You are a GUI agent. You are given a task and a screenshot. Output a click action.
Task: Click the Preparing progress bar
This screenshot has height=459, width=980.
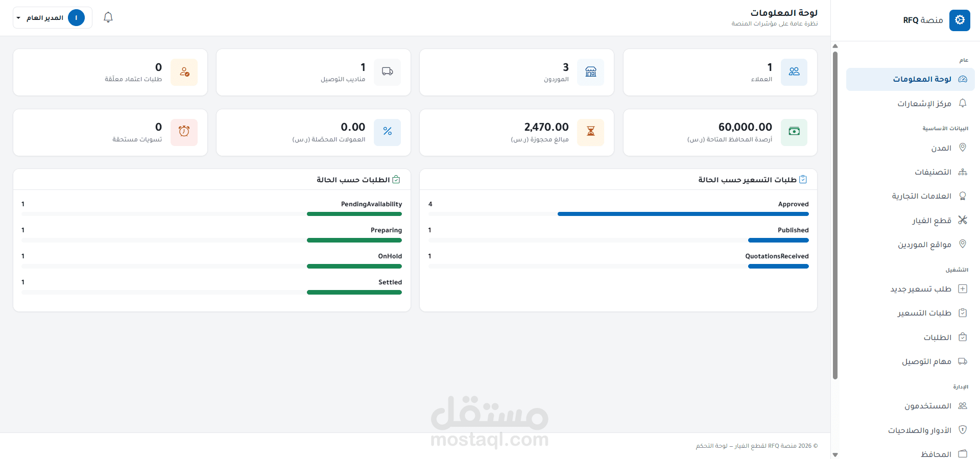[354, 240]
